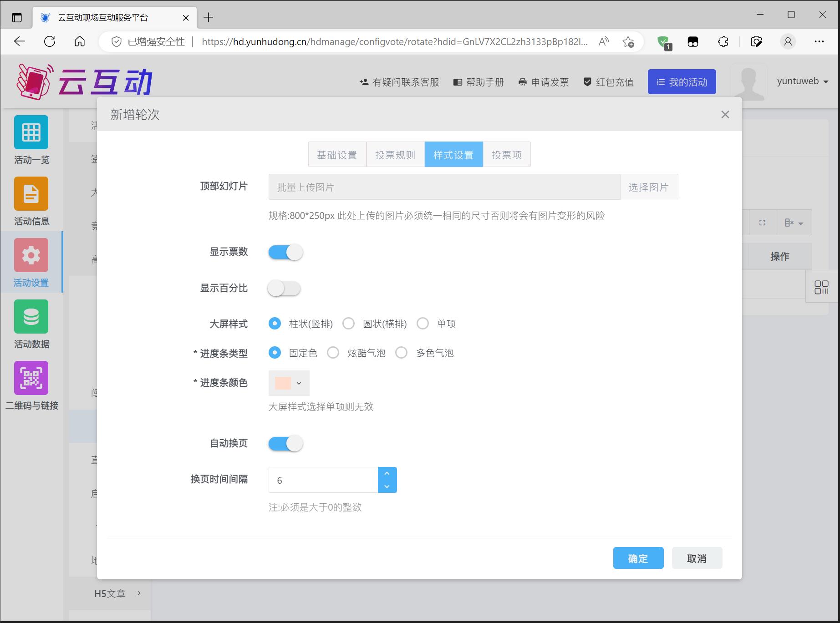Open the 二维码与链接 QR code icon
Image resolution: width=840 pixels, height=623 pixels.
click(31, 378)
